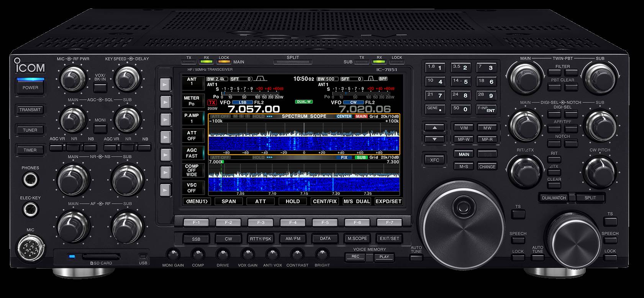
Task: Click keypad key 7 / 3
Action: (x=487, y=68)
